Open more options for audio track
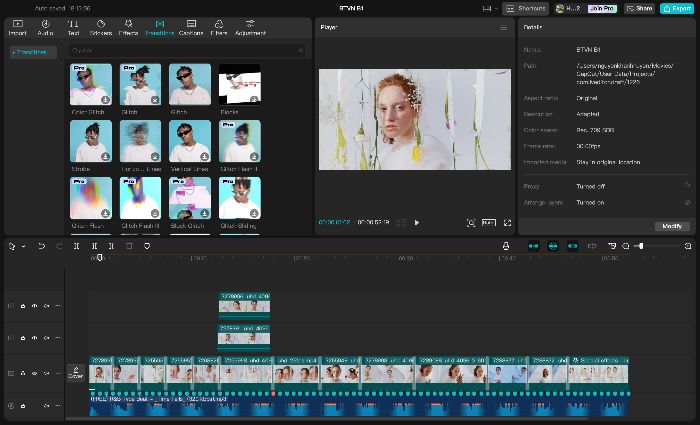 (x=58, y=406)
